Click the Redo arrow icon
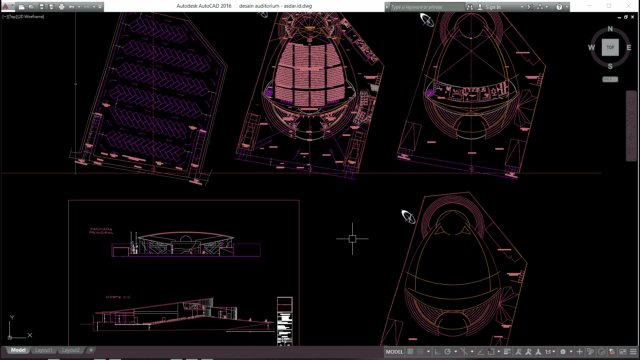The image size is (640, 360). point(87,7)
